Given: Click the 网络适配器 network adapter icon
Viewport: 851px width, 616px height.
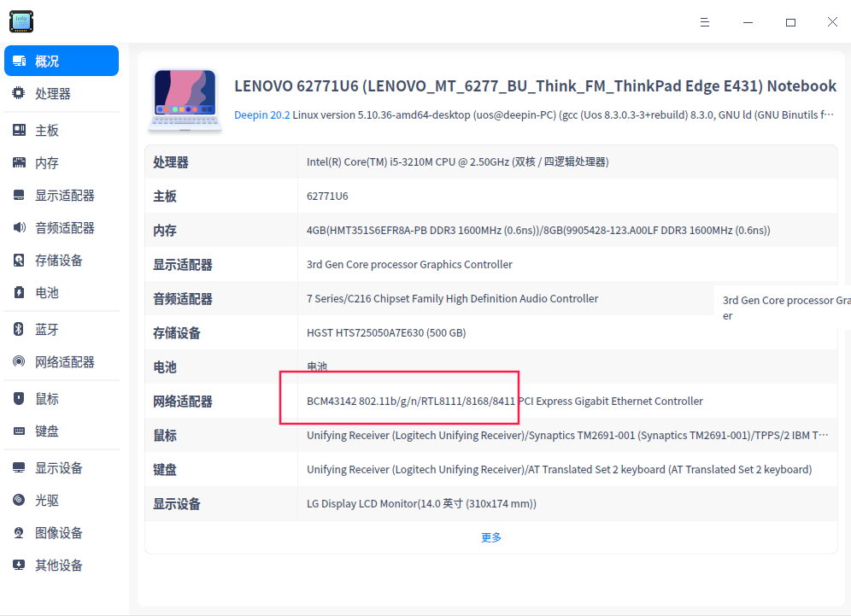Looking at the screenshot, I should (x=18, y=361).
